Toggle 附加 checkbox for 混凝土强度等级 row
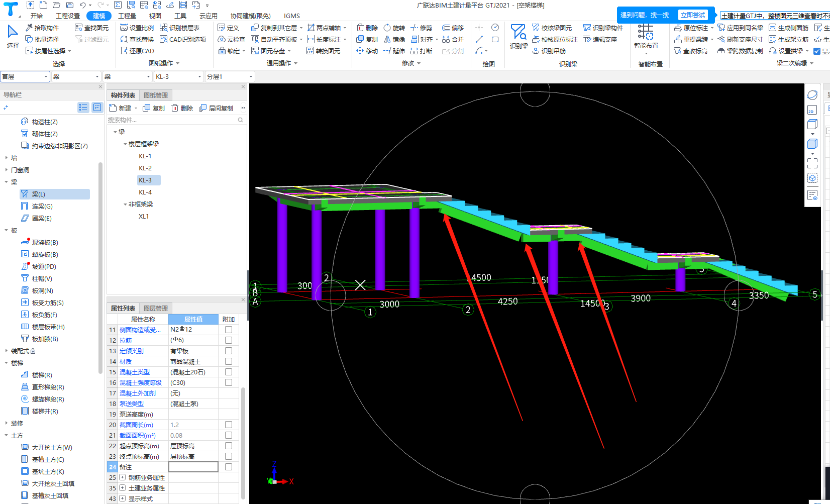Viewport: 830px width, 504px height. 229,382
